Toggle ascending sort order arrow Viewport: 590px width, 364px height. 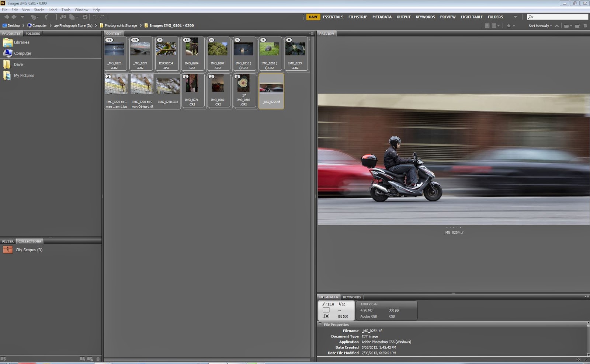click(x=557, y=26)
